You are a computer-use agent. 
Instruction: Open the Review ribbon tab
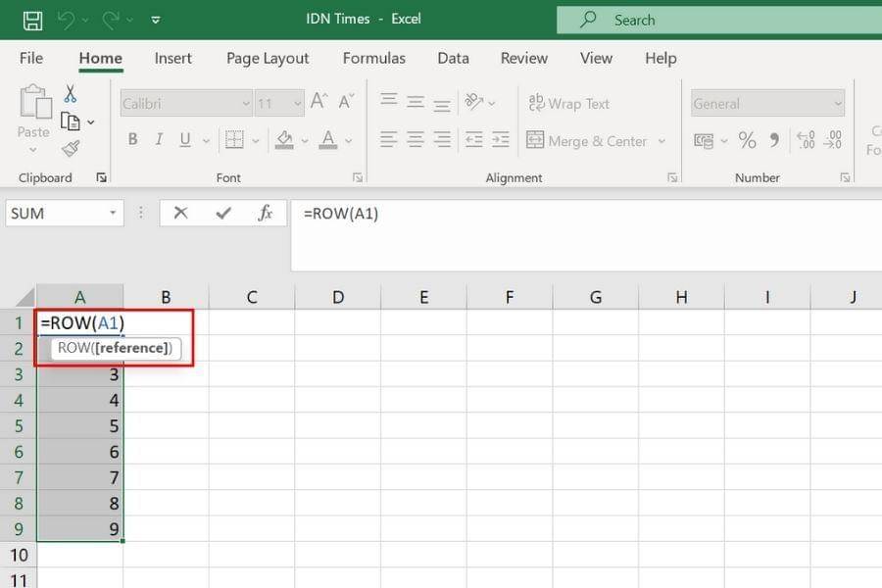[523, 59]
